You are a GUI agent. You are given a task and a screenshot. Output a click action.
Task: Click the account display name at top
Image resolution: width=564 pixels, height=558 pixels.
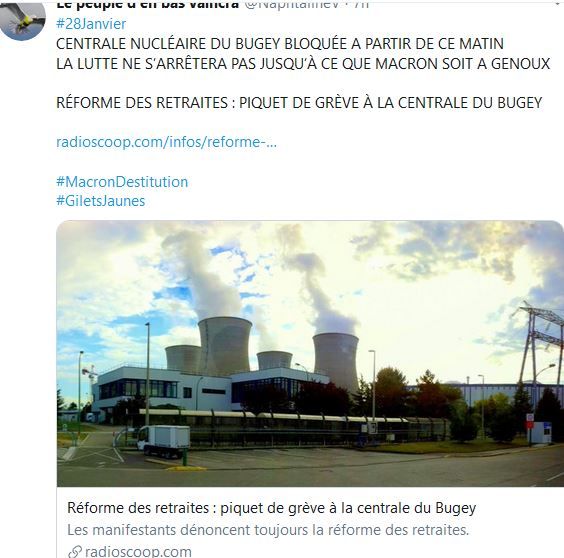pyautogui.click(x=147, y=4)
